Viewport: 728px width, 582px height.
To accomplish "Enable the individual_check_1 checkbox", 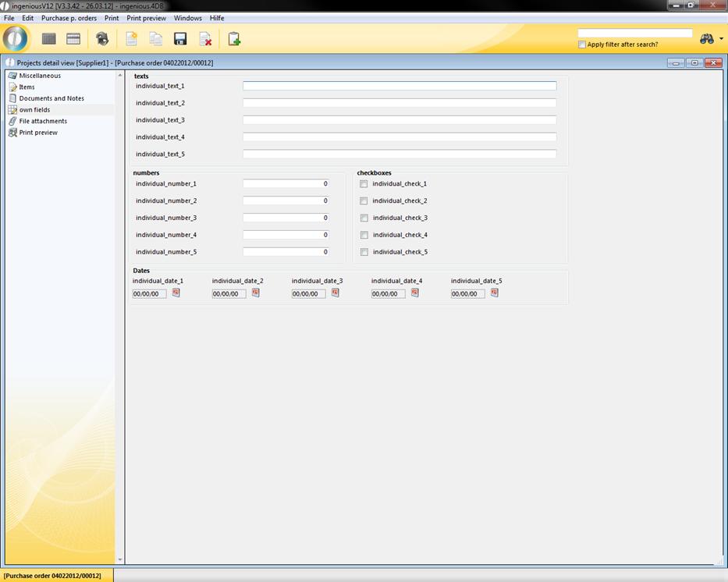I will point(364,184).
